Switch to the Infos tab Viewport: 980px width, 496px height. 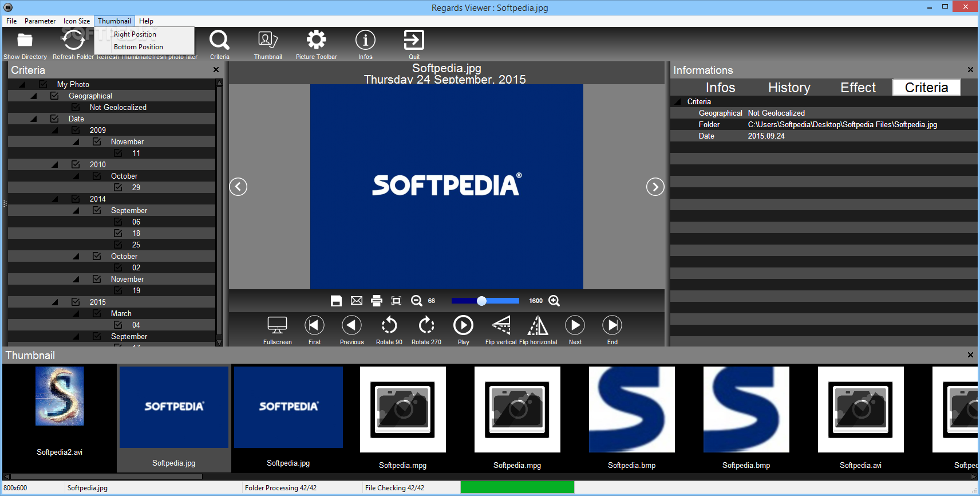coord(720,88)
